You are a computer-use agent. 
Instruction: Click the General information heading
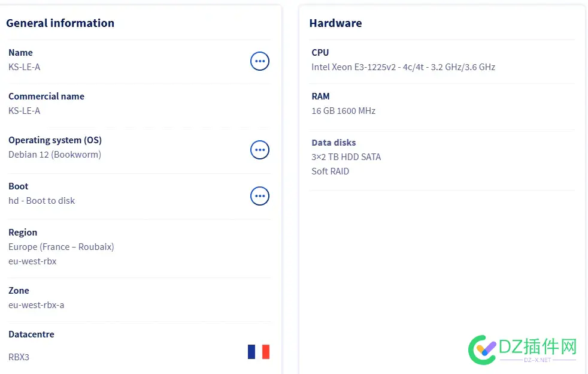coord(60,23)
